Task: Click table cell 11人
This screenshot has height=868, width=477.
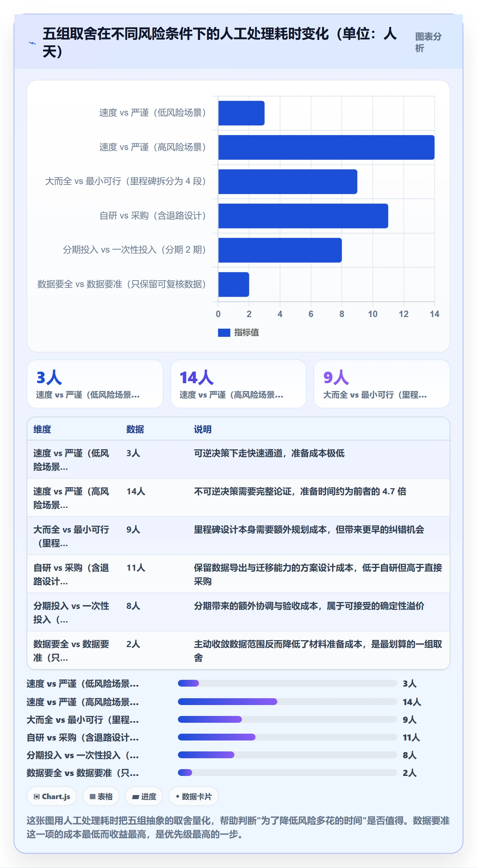Action: pyautogui.click(x=136, y=568)
